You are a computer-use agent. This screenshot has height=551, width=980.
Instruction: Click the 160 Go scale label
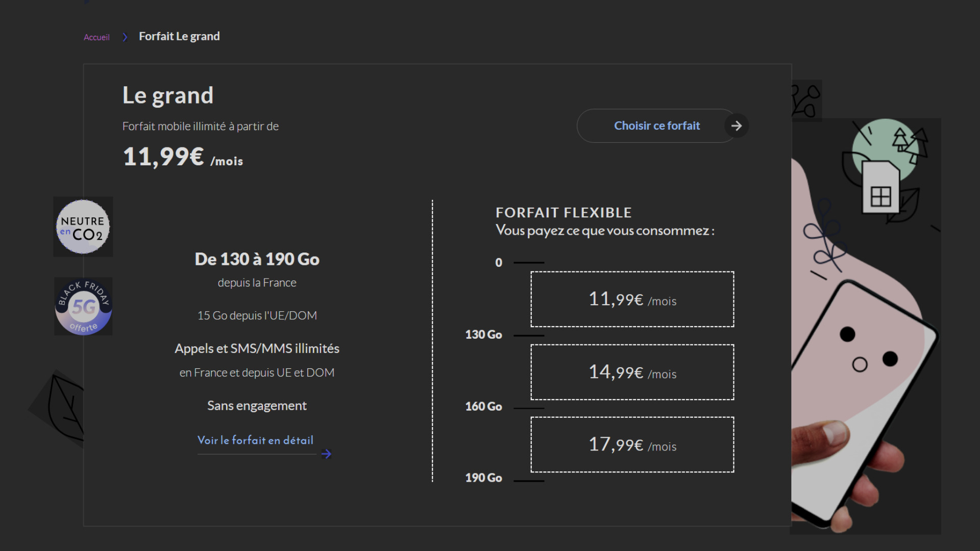(483, 407)
